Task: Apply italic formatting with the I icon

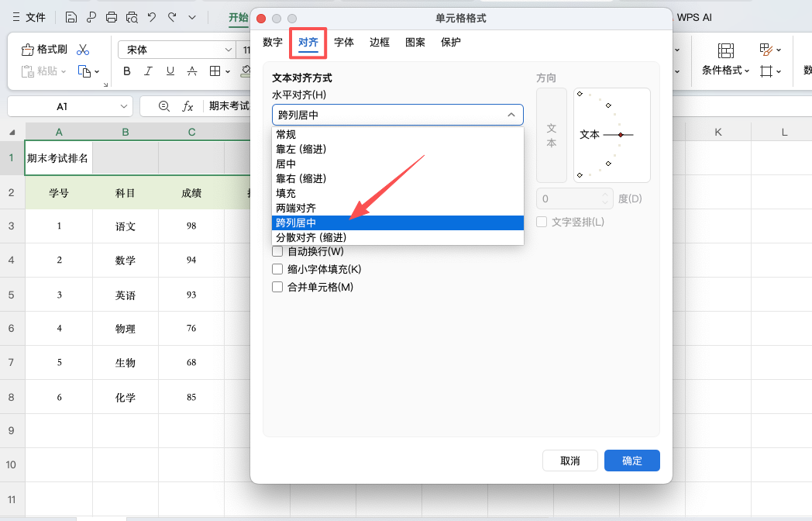Action: (148, 71)
